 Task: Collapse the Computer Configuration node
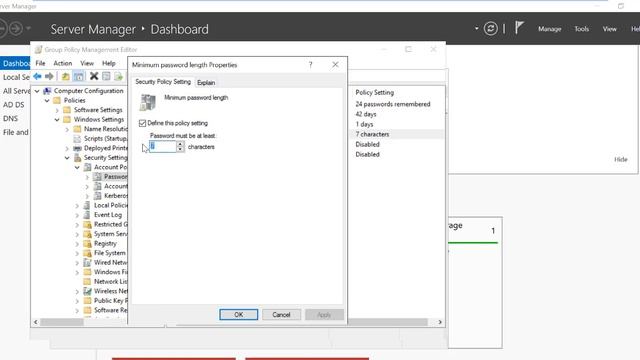pos(37,91)
